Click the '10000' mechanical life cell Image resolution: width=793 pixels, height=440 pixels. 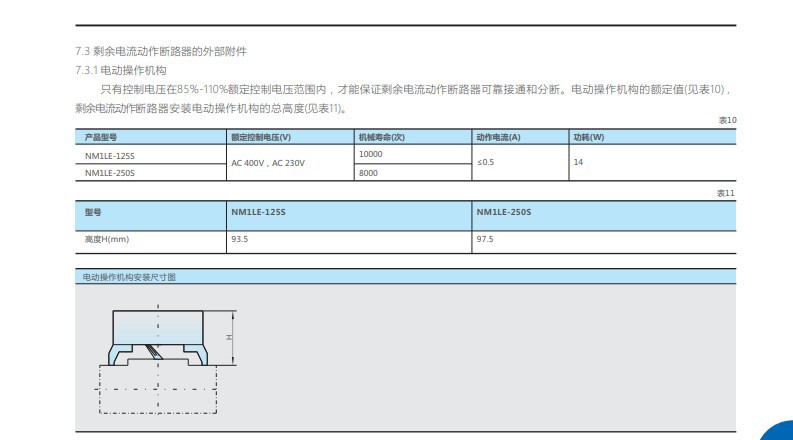[370, 154]
